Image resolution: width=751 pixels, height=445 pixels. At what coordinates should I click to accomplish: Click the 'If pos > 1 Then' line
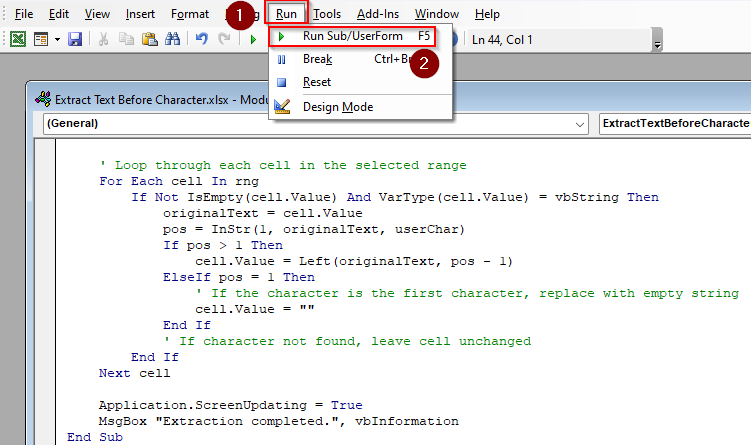click(223, 245)
